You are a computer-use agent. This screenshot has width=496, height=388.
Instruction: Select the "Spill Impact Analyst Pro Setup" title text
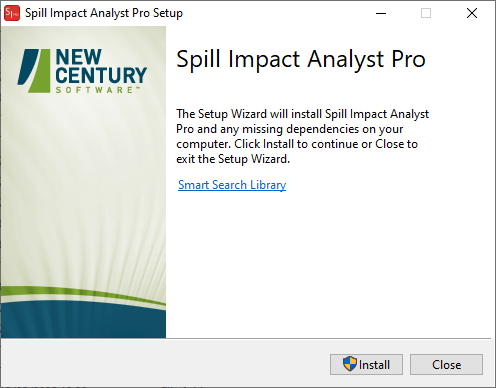tap(104, 13)
